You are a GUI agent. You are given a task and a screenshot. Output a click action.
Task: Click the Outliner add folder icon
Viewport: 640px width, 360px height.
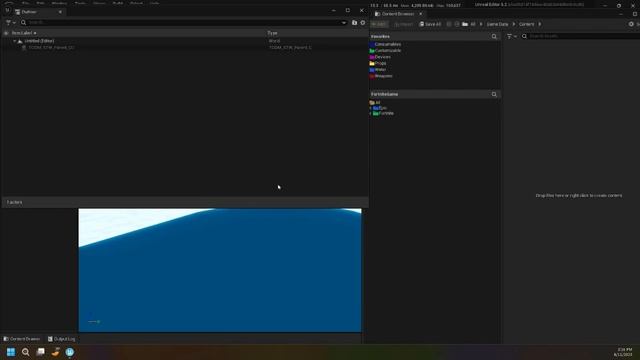tap(354, 23)
